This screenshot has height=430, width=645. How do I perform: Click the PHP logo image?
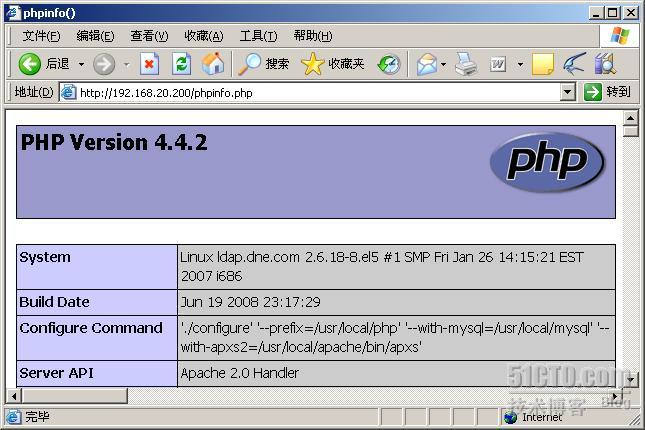[547, 162]
